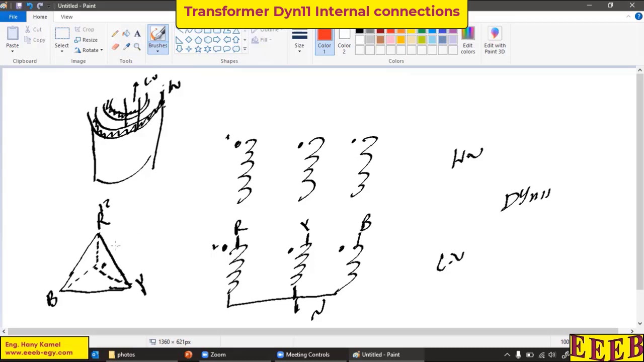Open Edit colors dialog
The image size is (644, 362).
pos(468,41)
